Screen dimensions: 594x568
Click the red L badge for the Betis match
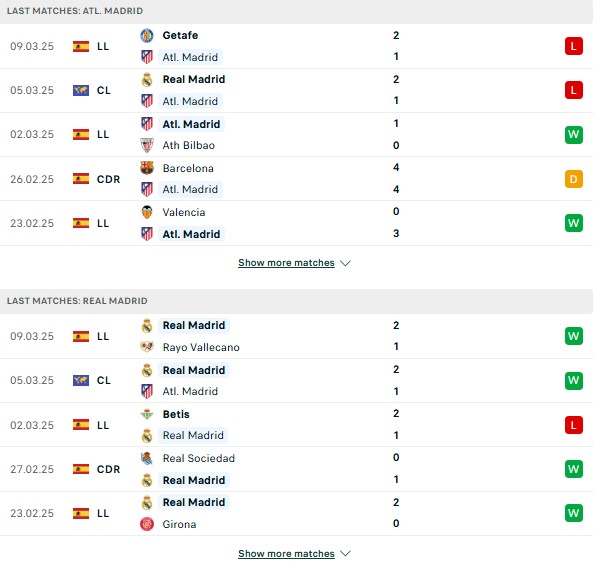[574, 425]
